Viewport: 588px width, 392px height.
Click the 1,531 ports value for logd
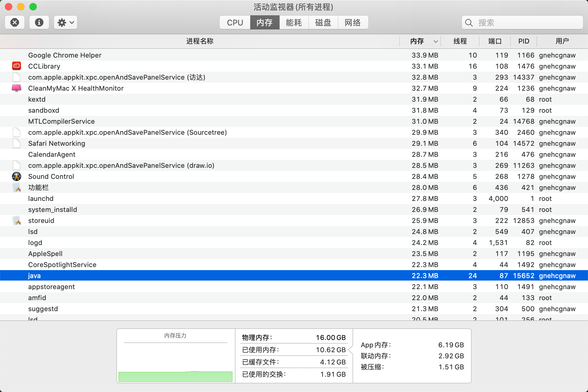tap(498, 243)
